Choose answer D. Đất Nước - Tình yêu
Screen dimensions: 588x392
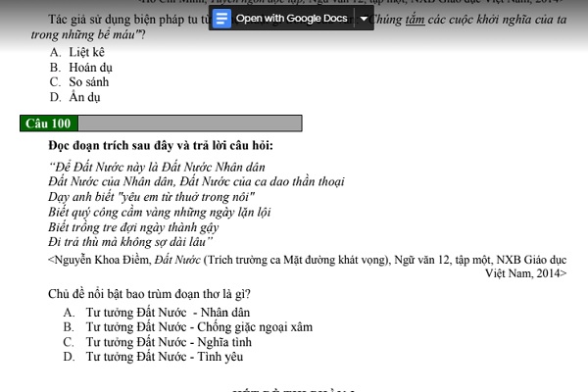click(153, 357)
